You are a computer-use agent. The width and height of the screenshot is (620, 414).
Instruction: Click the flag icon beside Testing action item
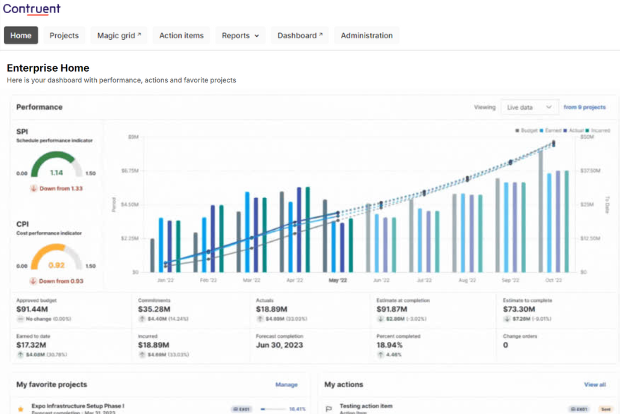[x=329, y=409]
